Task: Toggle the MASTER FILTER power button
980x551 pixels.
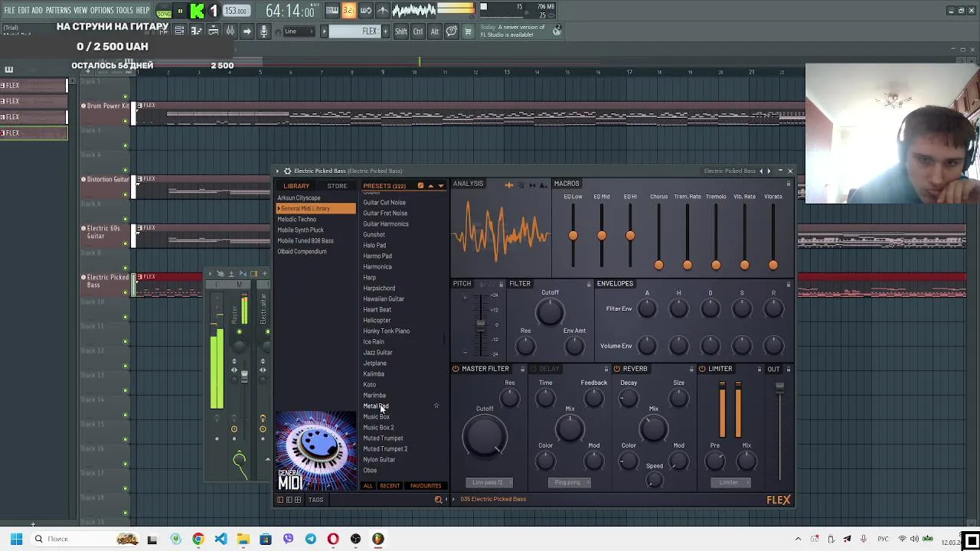Action: point(456,369)
